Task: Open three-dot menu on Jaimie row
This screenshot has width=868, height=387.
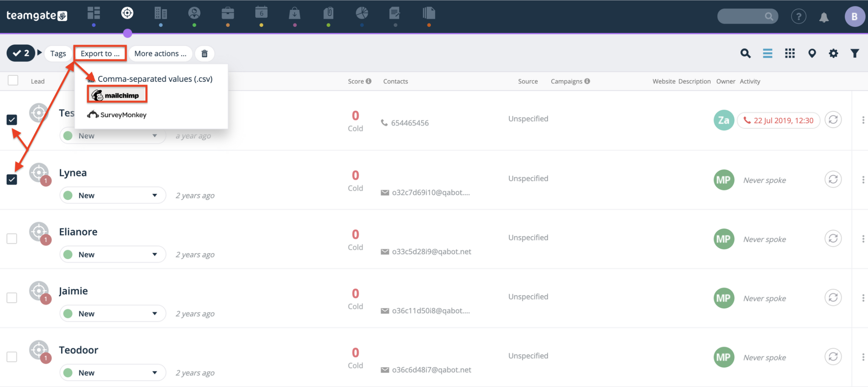Action: point(863,298)
